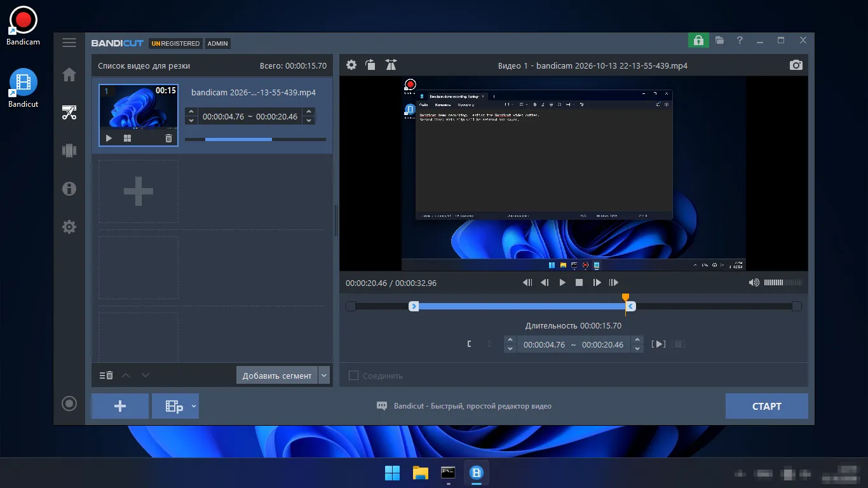The width and height of the screenshot is (868, 488).
Task: Click the split-segment grid icon on thumbnail
Action: pyautogui.click(x=127, y=138)
